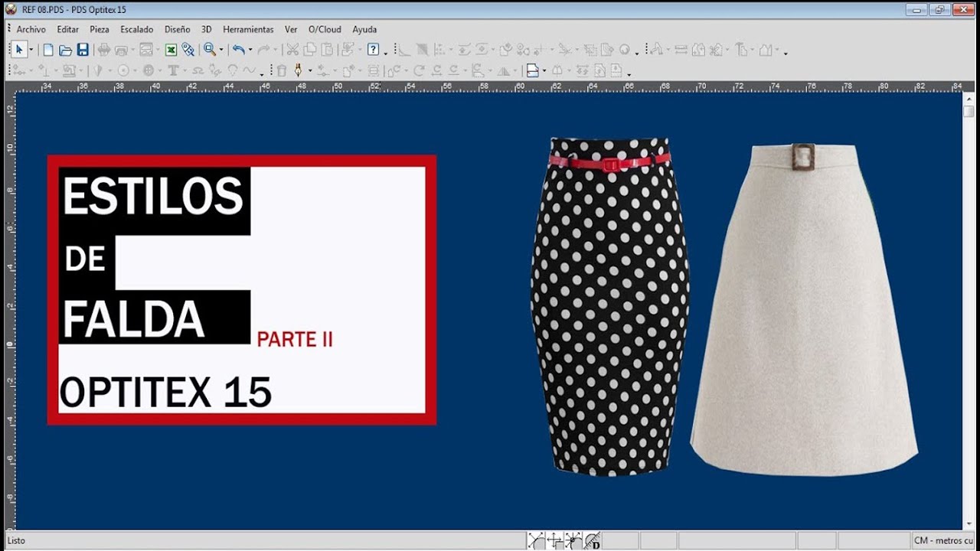Open the O/Cloud menu
Screen dimensions: 980x551
[325, 29]
